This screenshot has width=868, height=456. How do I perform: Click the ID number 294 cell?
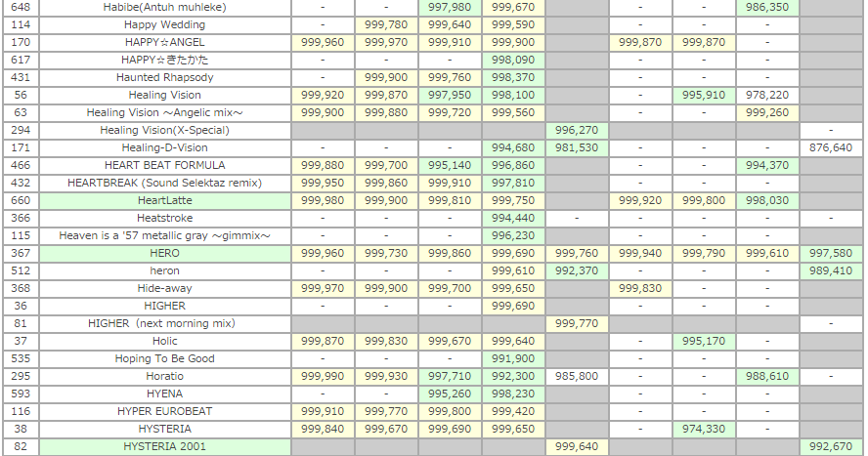[21, 131]
